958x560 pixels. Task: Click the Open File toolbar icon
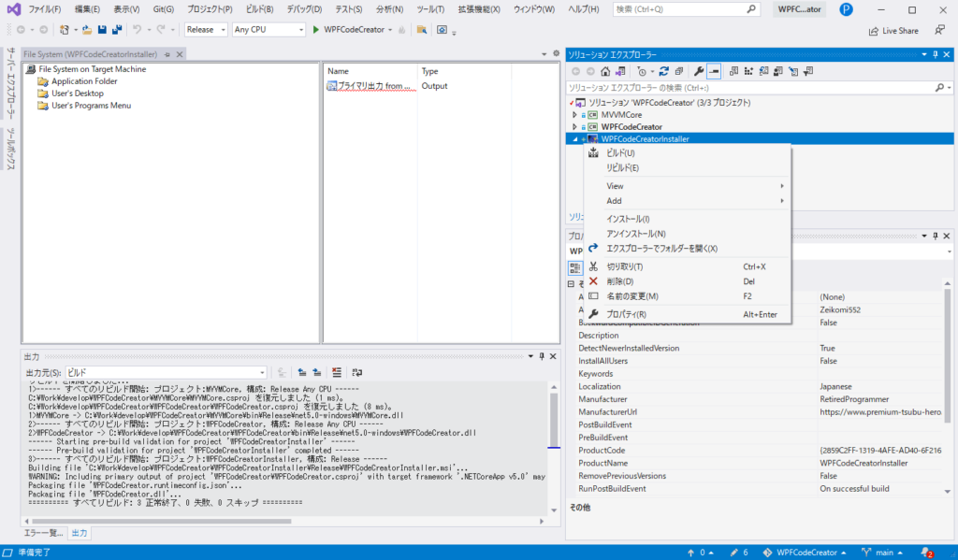coord(87,29)
